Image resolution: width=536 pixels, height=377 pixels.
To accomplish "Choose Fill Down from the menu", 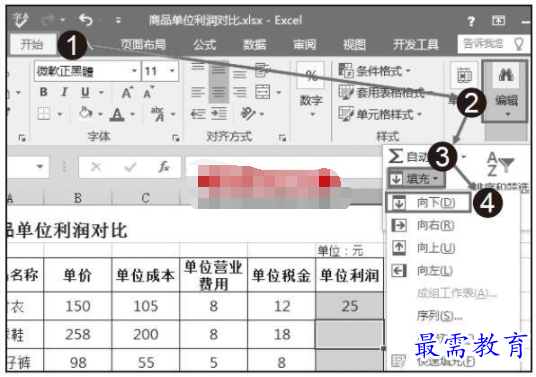I will (427, 203).
